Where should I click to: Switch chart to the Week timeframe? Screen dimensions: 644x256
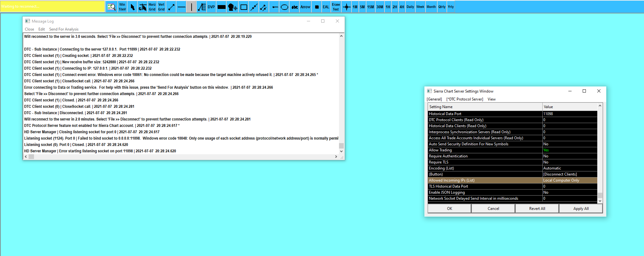pos(420,7)
